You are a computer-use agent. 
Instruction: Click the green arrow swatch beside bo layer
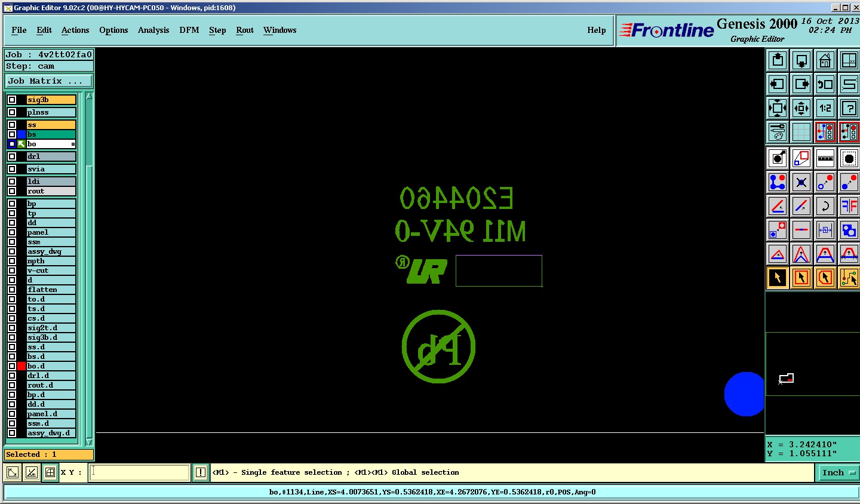(x=21, y=144)
